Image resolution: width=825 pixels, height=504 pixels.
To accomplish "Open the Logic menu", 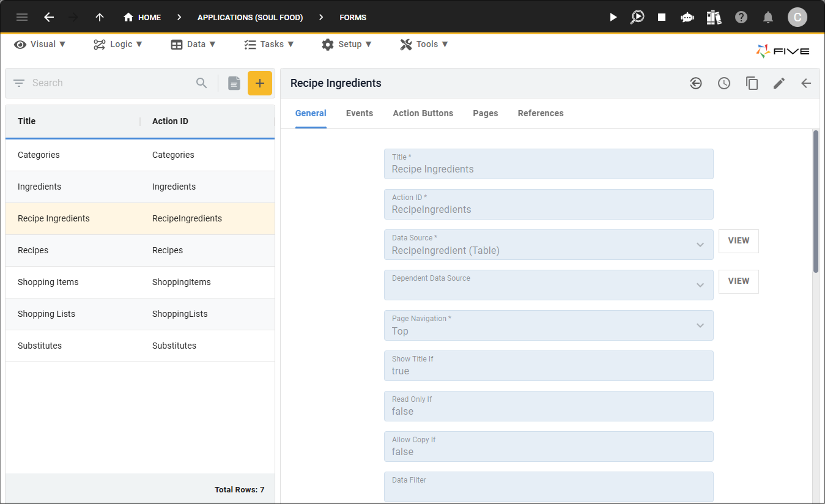I will click(118, 44).
